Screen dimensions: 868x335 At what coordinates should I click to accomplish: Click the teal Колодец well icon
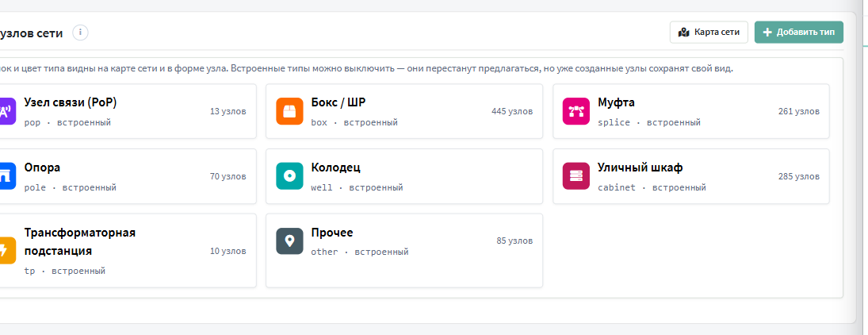coord(289,176)
